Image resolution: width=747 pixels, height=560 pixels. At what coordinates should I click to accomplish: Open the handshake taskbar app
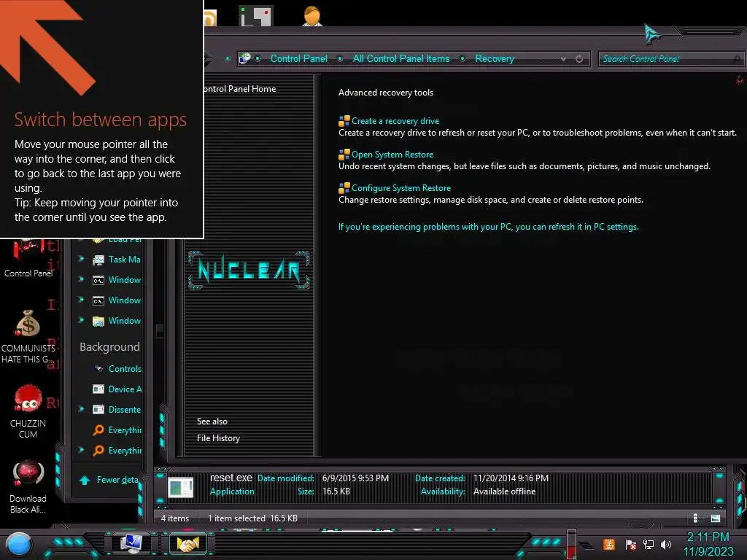point(188,544)
